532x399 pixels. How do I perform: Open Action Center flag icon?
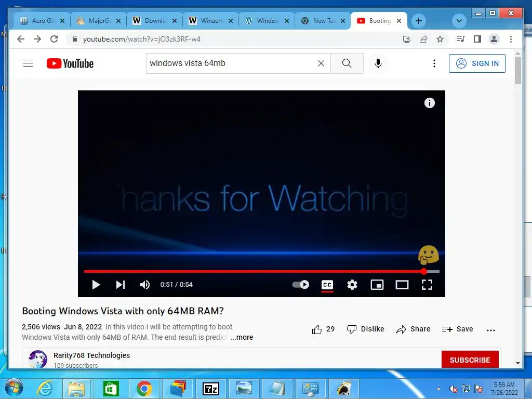coord(478,389)
